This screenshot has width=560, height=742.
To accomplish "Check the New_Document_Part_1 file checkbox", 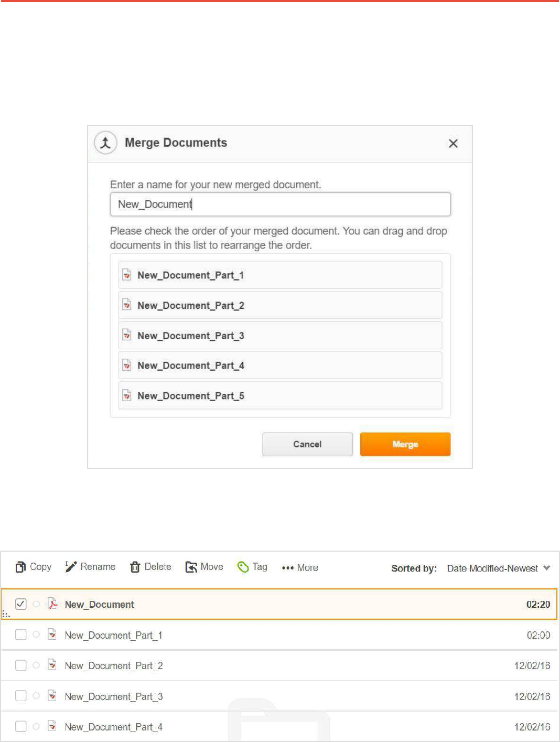I will pos(21,635).
